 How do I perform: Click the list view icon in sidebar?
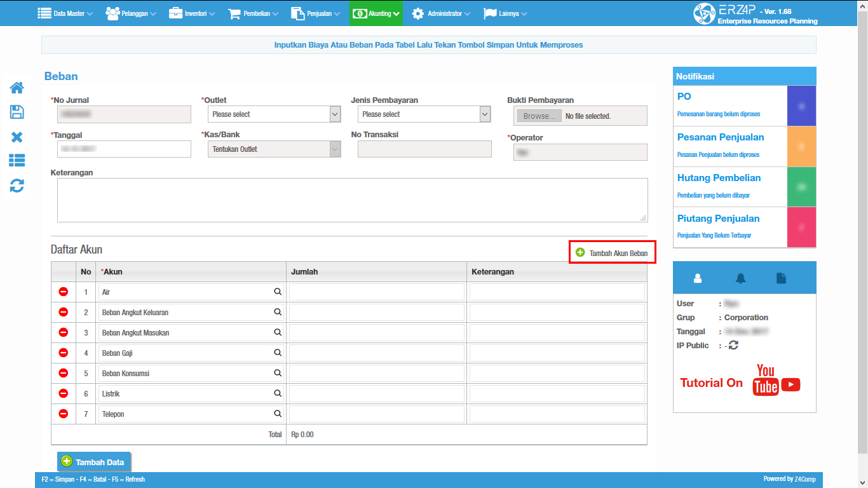pyautogui.click(x=17, y=161)
